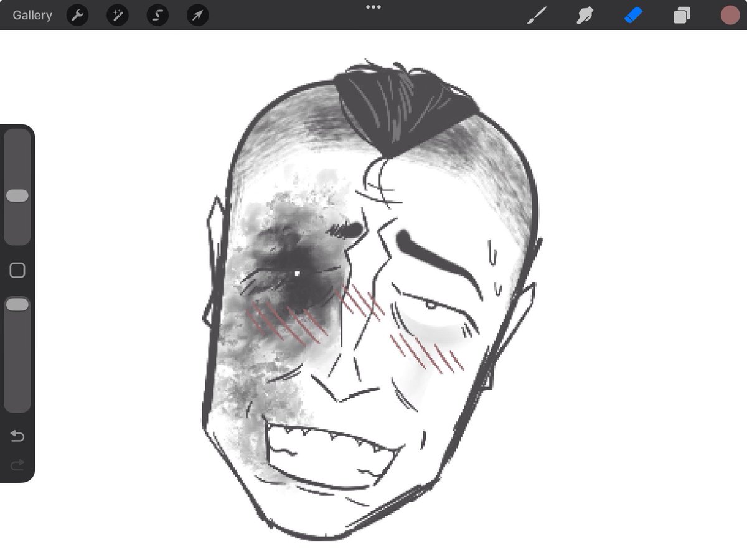The width and height of the screenshot is (747, 560).
Task: Undo the last stroke
Action: [x=17, y=436]
